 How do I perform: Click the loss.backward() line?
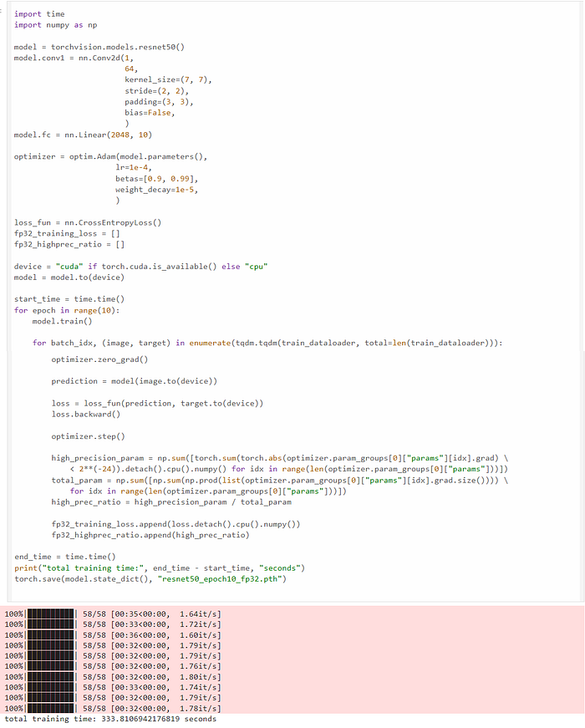86,414
